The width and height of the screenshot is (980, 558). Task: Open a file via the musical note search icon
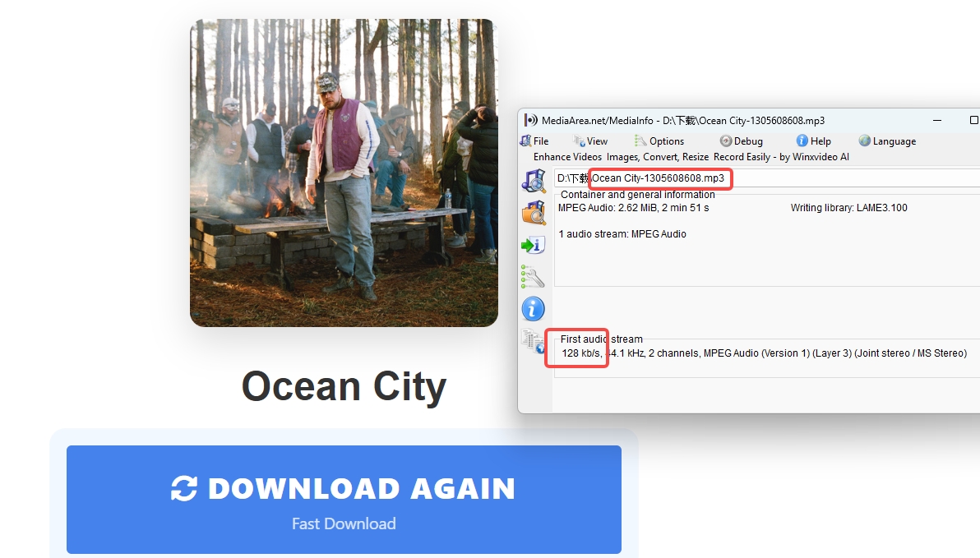[534, 181]
